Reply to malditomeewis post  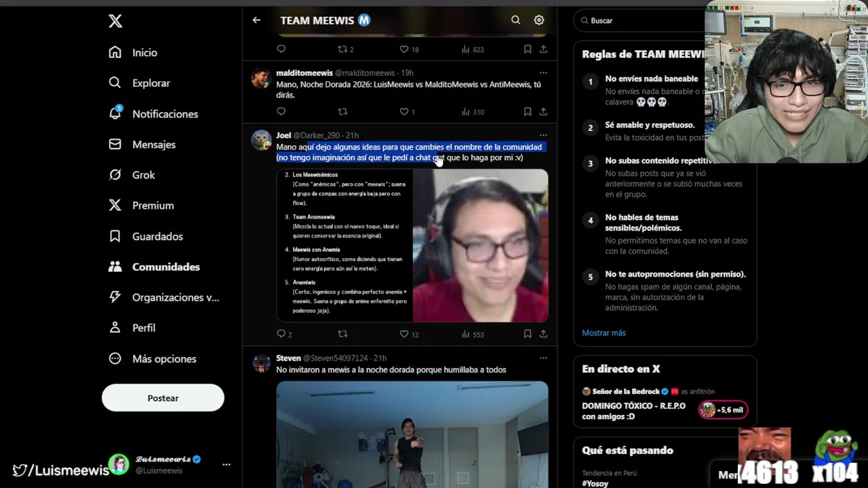pyautogui.click(x=281, y=111)
